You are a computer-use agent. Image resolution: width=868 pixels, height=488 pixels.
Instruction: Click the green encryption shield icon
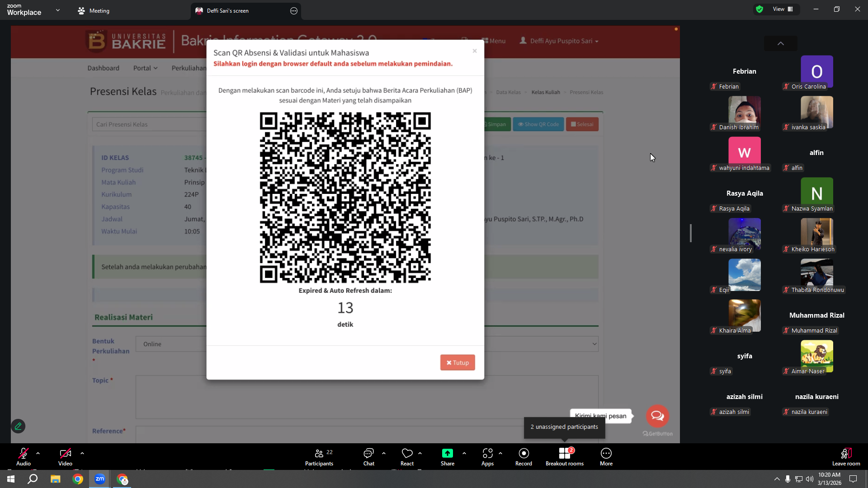[x=759, y=9]
